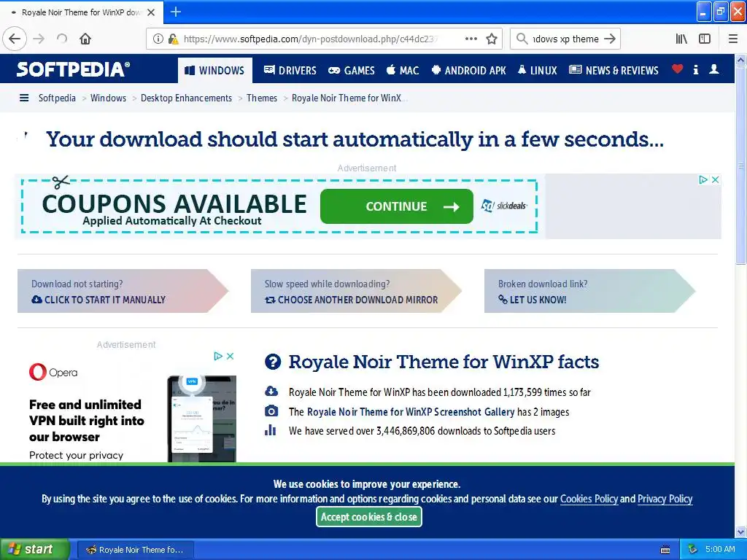Open page actions three-dot menu in address bar
This screenshot has height=560, width=747.
tap(471, 39)
